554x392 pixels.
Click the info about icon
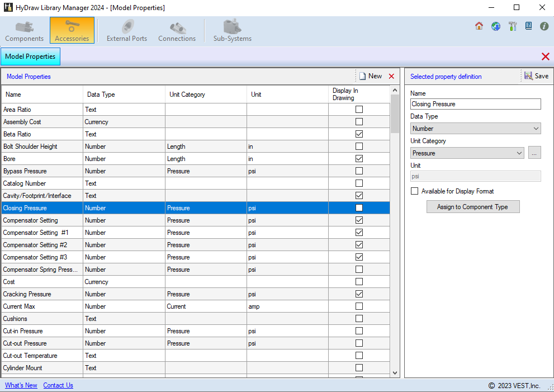tap(544, 26)
